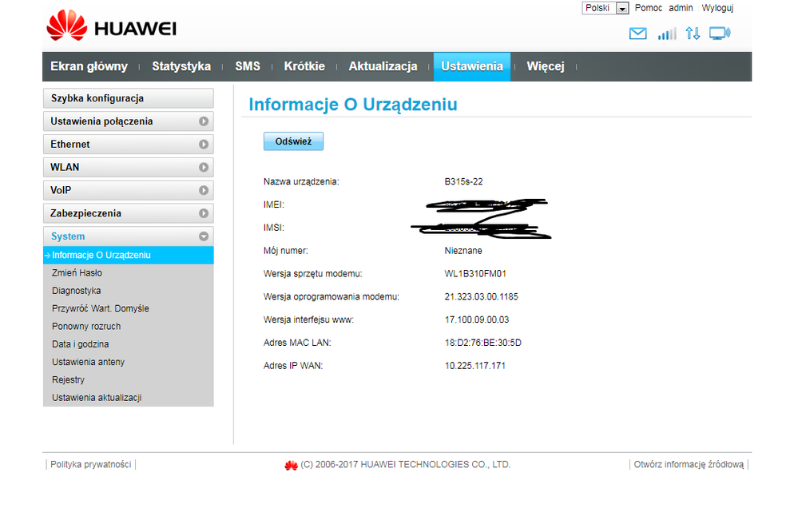Open the Pomoc link

coord(649,8)
